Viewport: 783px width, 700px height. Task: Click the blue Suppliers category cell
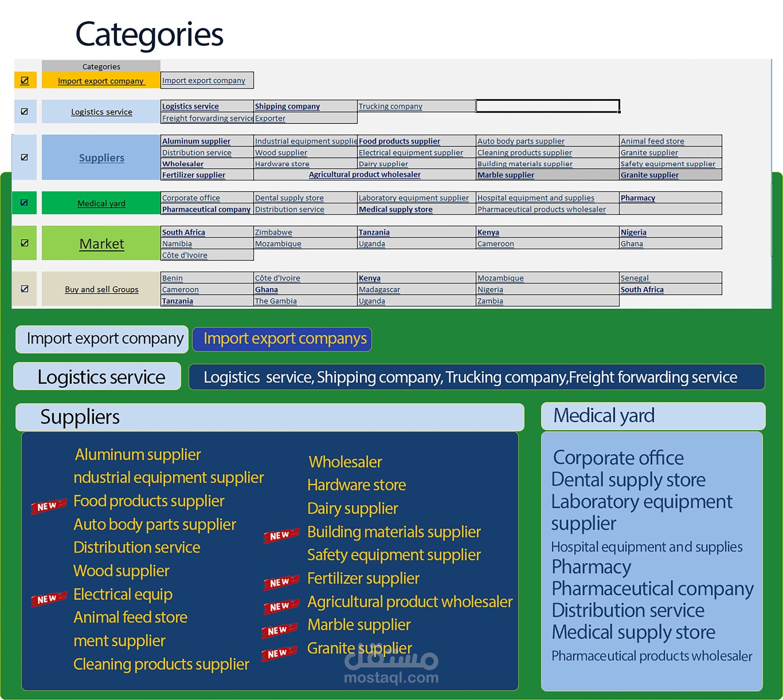click(x=101, y=158)
